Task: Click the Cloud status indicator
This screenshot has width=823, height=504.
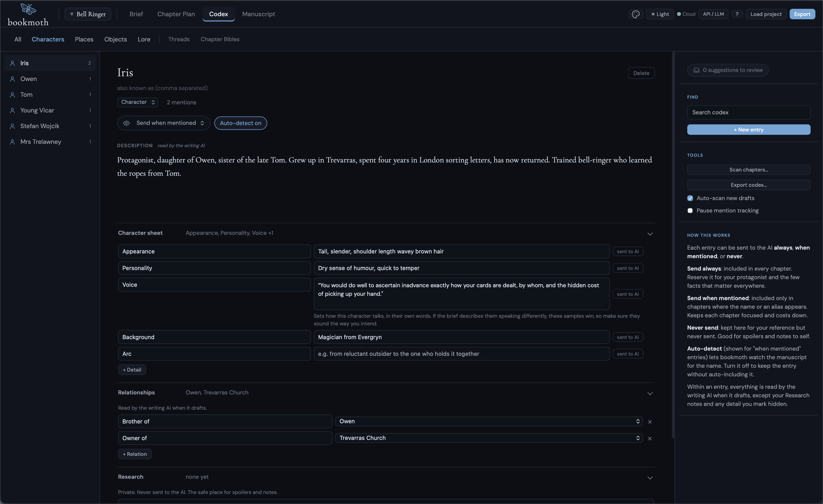Action: [x=686, y=14]
